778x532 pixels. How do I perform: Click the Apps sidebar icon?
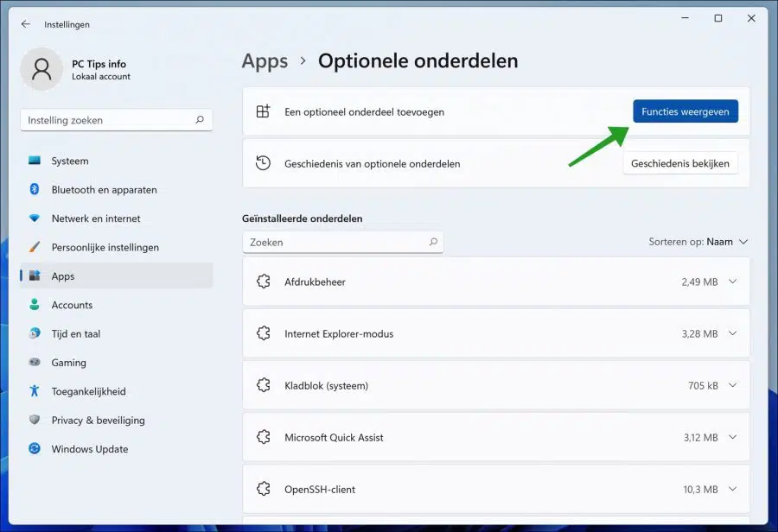(x=35, y=275)
